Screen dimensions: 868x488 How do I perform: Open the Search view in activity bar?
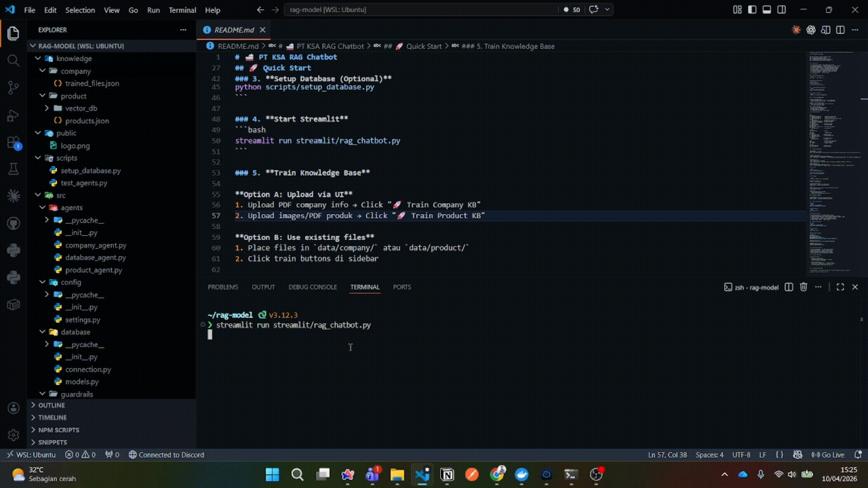[x=14, y=60]
